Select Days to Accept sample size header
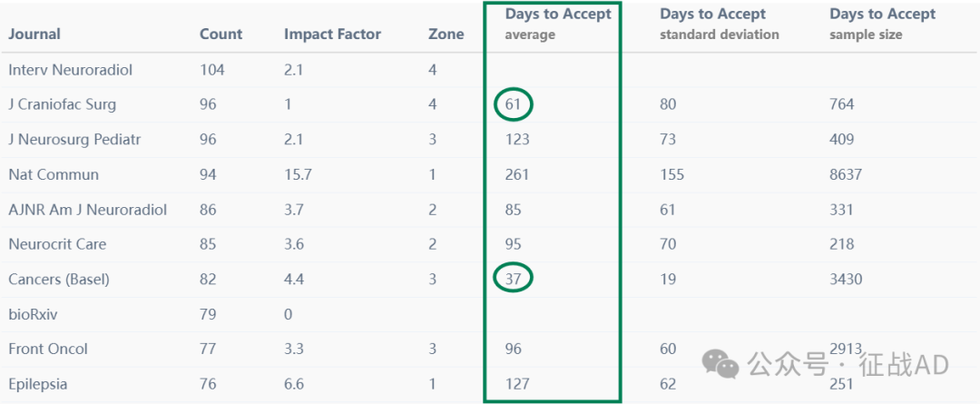This screenshot has height=404, width=980. point(883,24)
